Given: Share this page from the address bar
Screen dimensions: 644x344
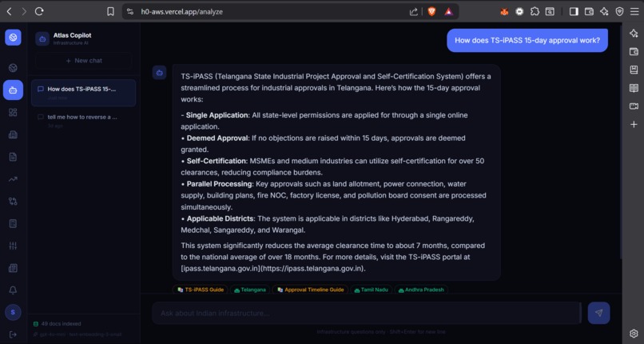Looking at the screenshot, I should tap(414, 11).
